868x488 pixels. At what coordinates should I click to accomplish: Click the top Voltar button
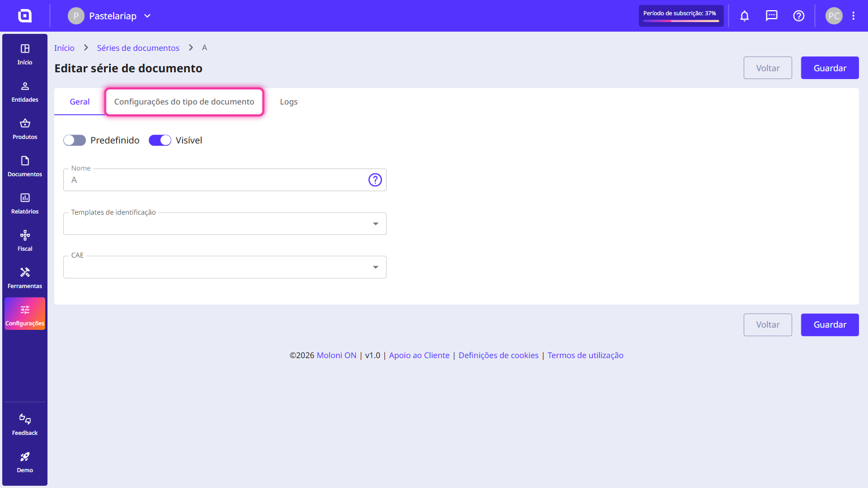point(768,68)
